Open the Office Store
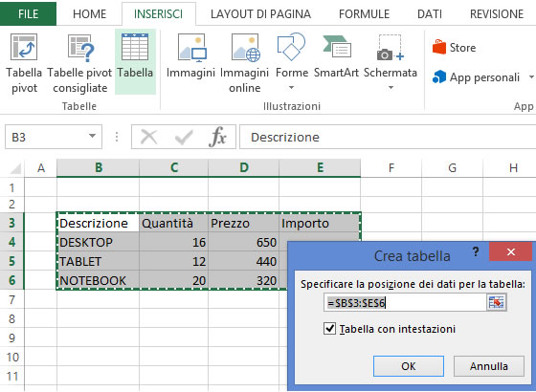Image resolution: width=536 pixels, height=392 pixels. (455, 48)
